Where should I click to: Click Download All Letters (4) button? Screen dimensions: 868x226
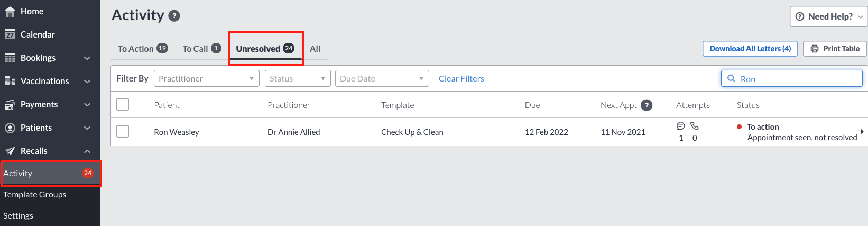click(x=750, y=49)
